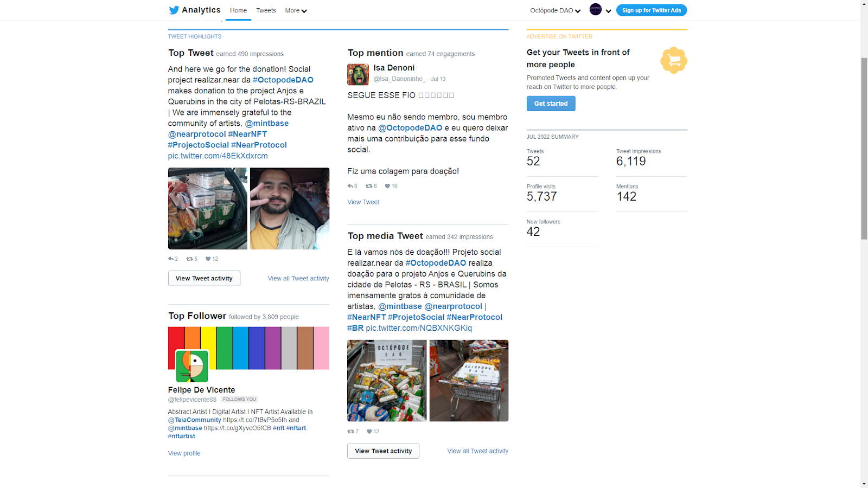
Task: Click View Tweet link under top mention
Action: pos(363,202)
